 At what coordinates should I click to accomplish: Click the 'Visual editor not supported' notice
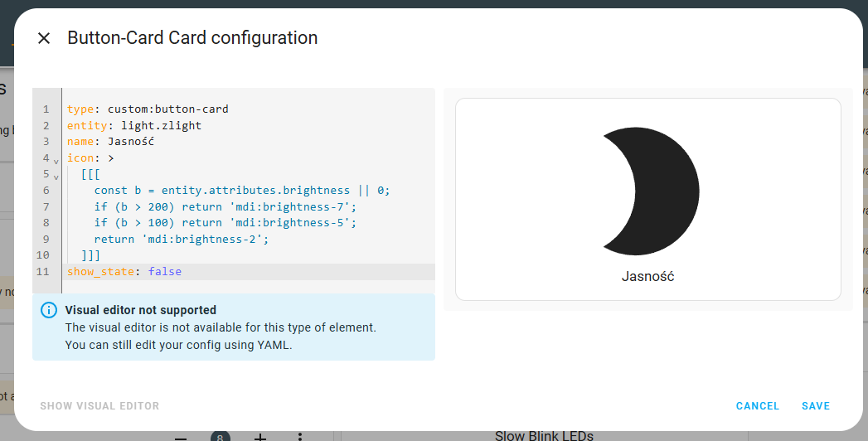[234, 327]
